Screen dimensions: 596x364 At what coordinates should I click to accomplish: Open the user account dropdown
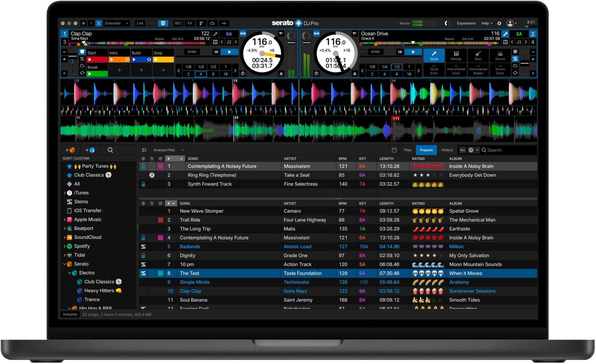click(x=512, y=23)
